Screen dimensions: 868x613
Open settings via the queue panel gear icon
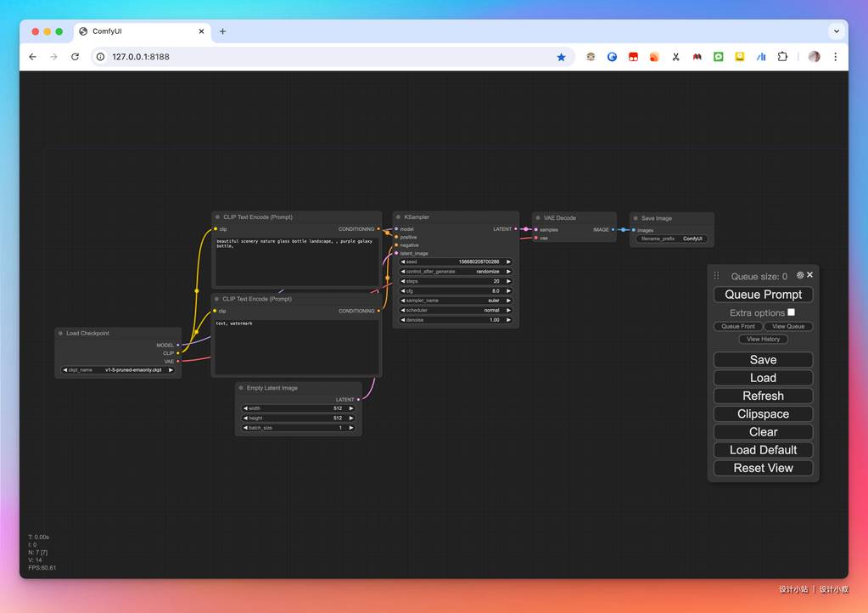click(x=800, y=275)
